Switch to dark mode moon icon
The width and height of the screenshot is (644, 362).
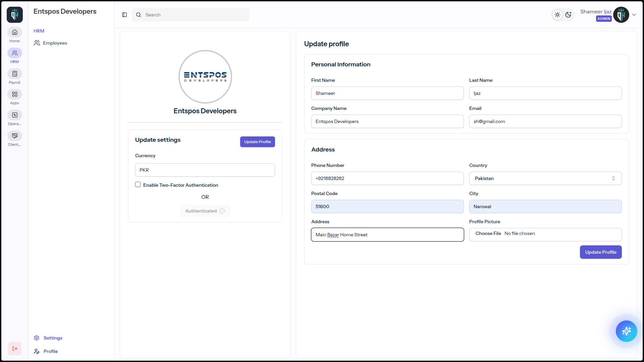(568, 15)
